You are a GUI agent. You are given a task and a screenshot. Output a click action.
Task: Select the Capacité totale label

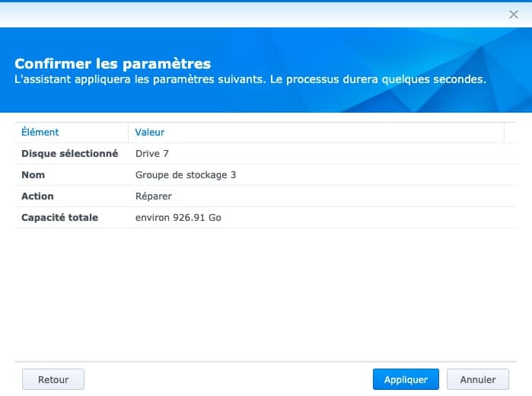pyautogui.click(x=59, y=217)
